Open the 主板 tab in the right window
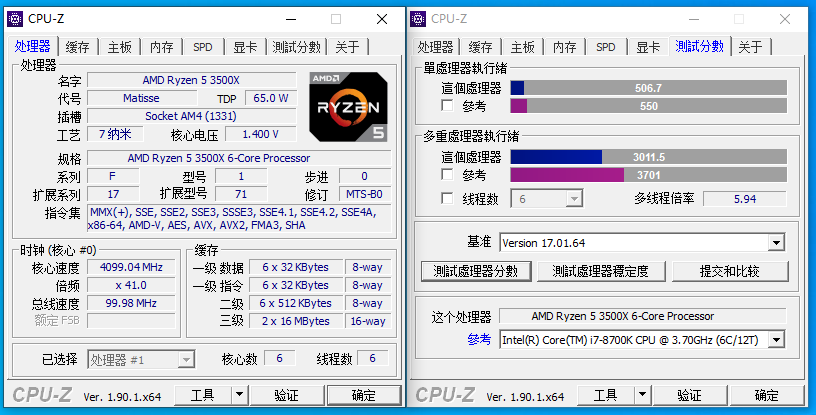This screenshot has height=415, width=816. [522, 47]
